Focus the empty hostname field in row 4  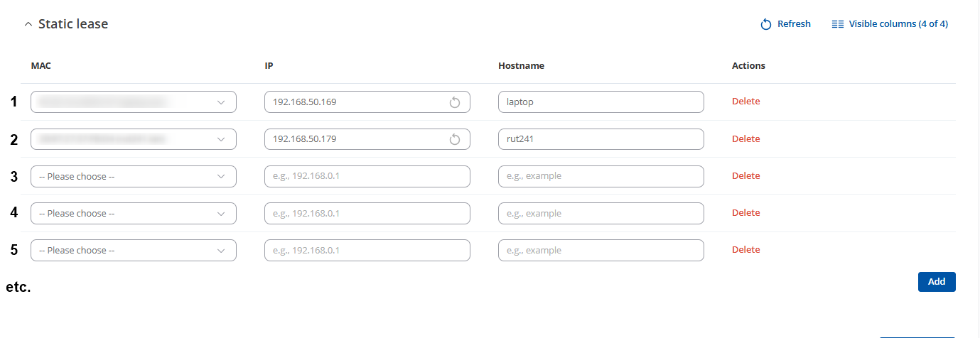[601, 213]
